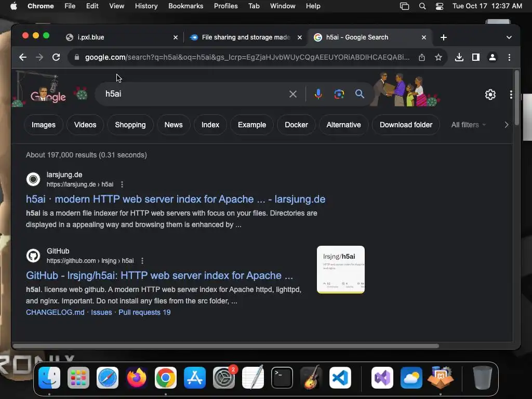Open Chrome downloads tray
The height and width of the screenshot is (399, 532).
pyautogui.click(x=459, y=57)
